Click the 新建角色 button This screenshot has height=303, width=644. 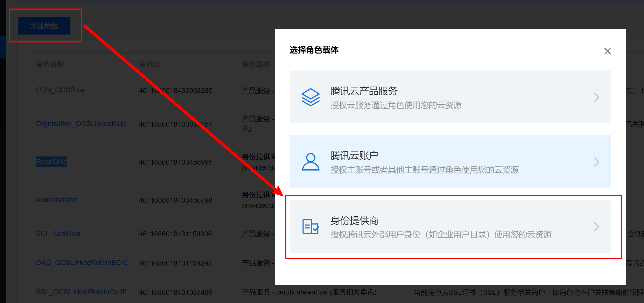(44, 26)
